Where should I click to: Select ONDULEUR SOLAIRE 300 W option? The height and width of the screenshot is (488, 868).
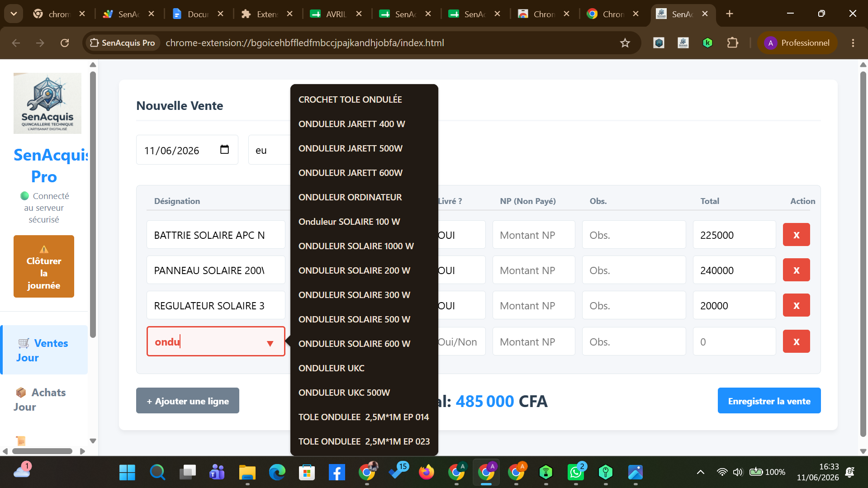pyautogui.click(x=364, y=295)
